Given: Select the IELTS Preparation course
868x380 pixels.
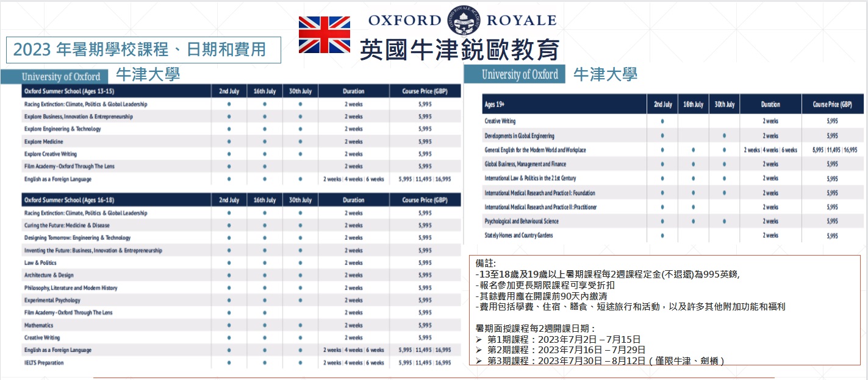Looking at the screenshot, I should [44, 363].
